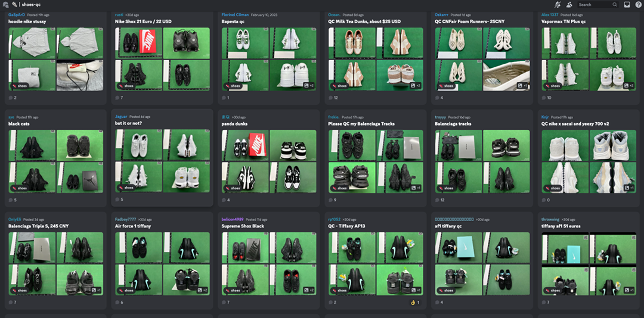
Task: Click the muted notification bell icon
Action: [x=558, y=4]
